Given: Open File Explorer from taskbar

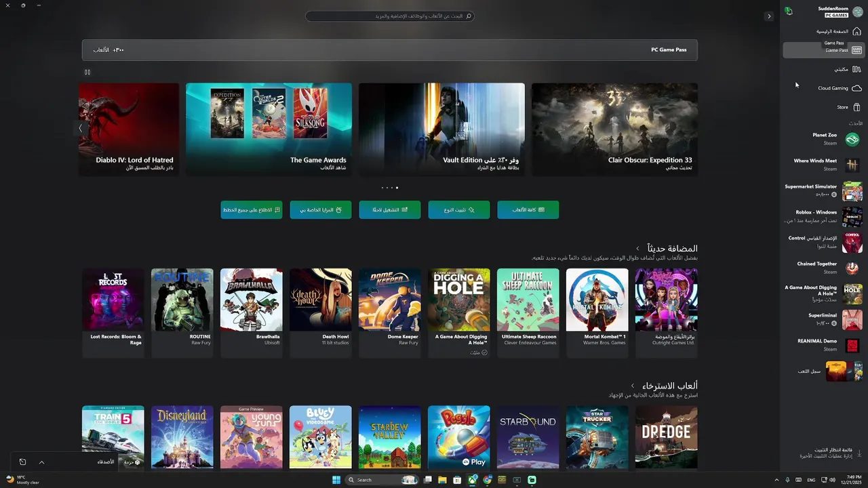Looking at the screenshot, I should pyautogui.click(x=442, y=480).
